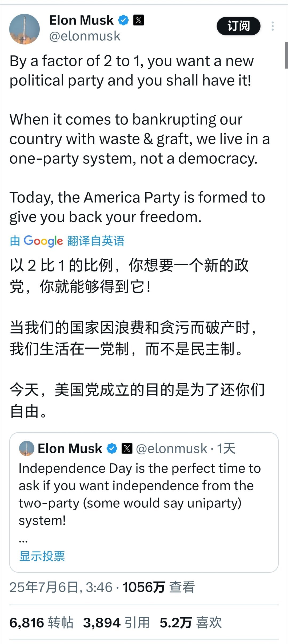Image resolution: width=288 pixels, height=644 pixels.
Task: Click X badge in quoted tweet
Action: [127, 449]
